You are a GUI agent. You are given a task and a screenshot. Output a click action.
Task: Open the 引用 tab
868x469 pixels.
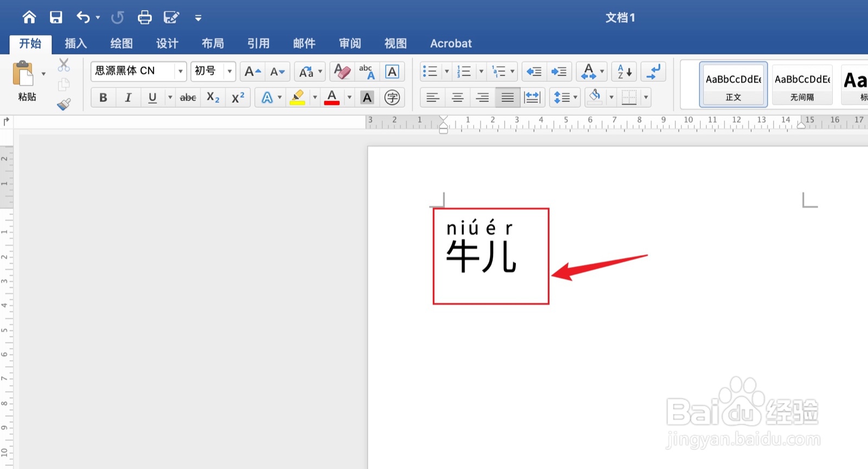click(x=258, y=43)
